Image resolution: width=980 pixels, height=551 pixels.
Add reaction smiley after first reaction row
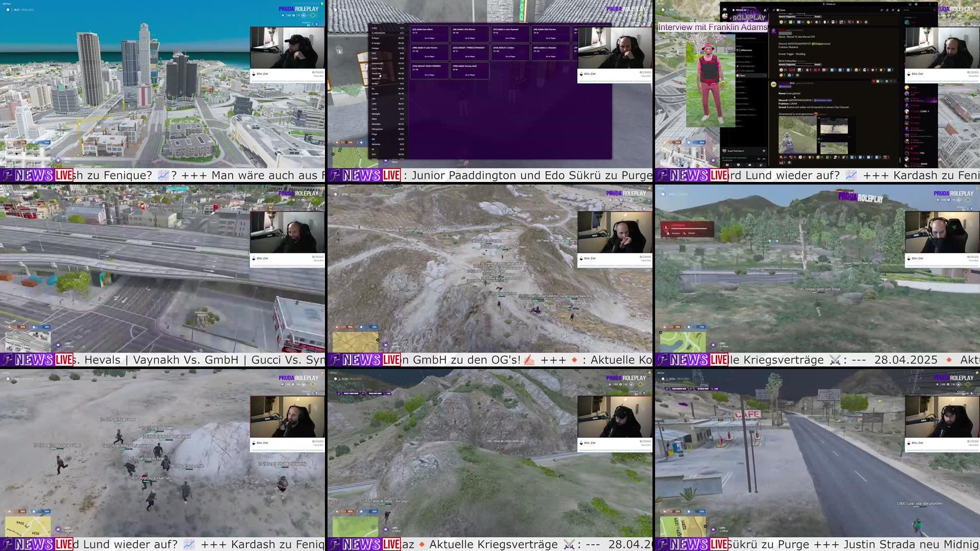coord(866,22)
